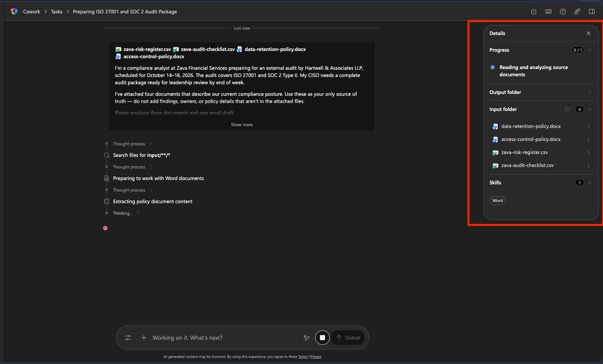Open the settings sliders icon in composer
Screen dimensions: 603x364
[x=128, y=338]
